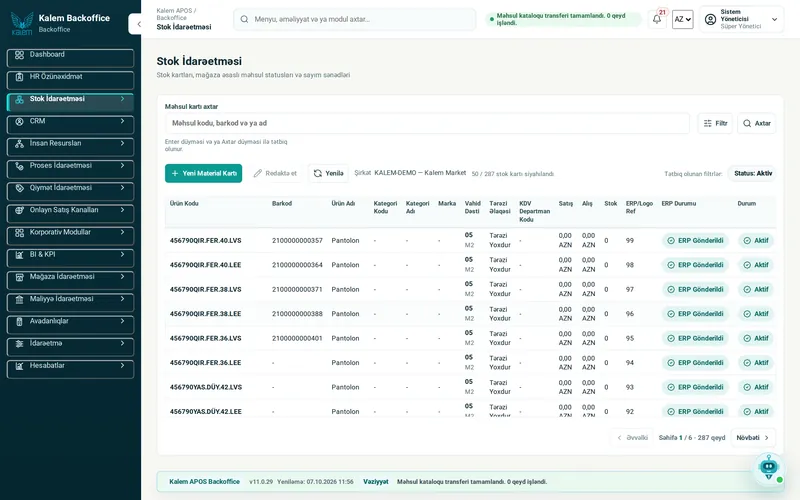Select row 456790QIR.FER.36.LVS product code
The width and height of the screenshot is (800, 500).
(206, 339)
